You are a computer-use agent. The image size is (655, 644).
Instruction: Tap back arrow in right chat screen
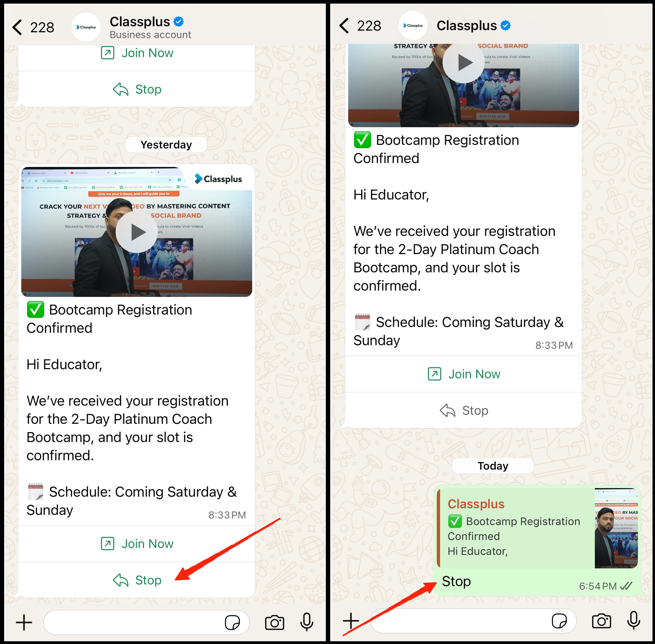[344, 26]
